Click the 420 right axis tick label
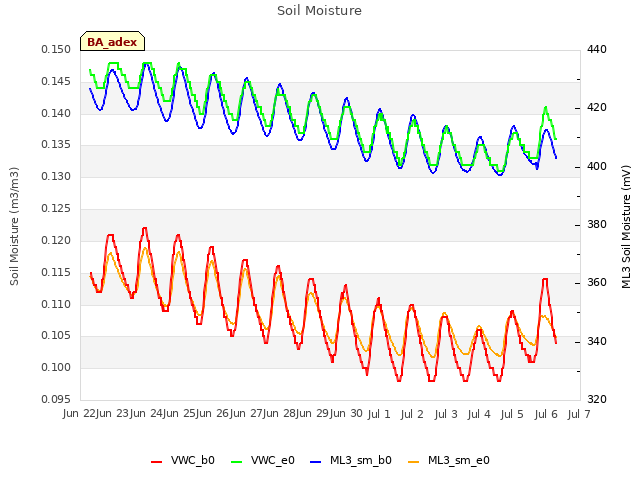This screenshot has width=640, height=480. coord(597,108)
